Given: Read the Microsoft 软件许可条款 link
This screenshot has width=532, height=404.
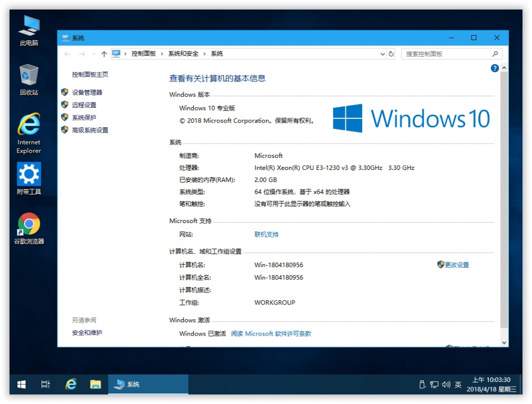Looking at the screenshot, I should (271, 334).
